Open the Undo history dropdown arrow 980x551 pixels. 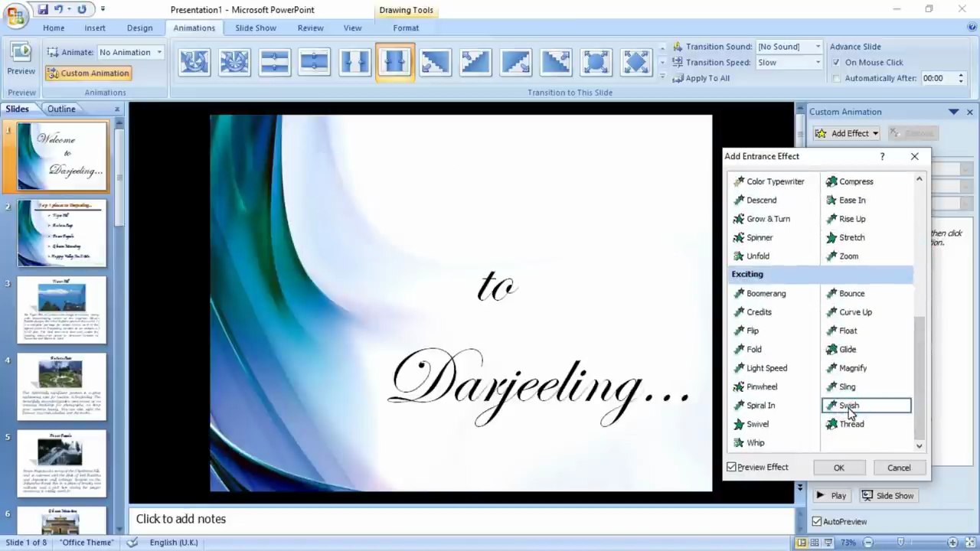[69, 10]
